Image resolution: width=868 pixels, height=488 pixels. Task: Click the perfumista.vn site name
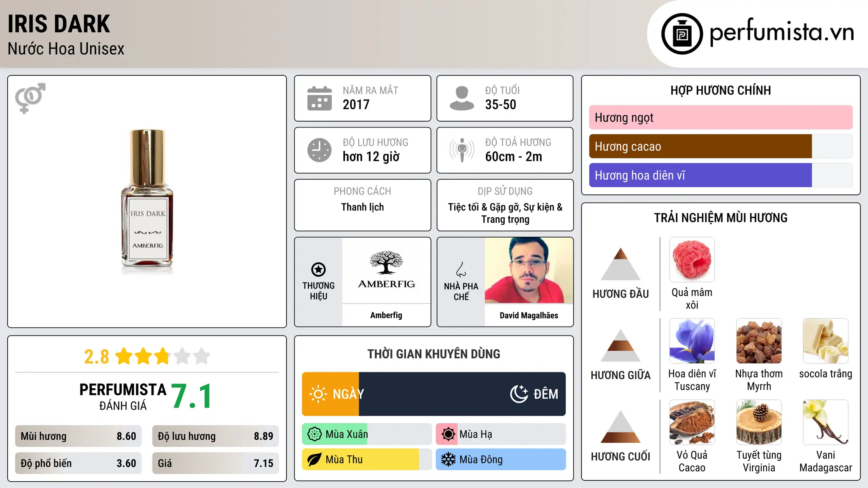click(x=782, y=32)
